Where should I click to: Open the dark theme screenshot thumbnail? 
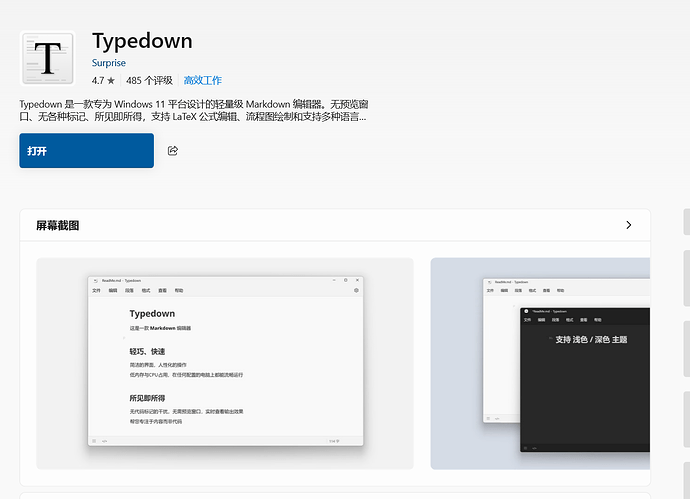click(540, 363)
